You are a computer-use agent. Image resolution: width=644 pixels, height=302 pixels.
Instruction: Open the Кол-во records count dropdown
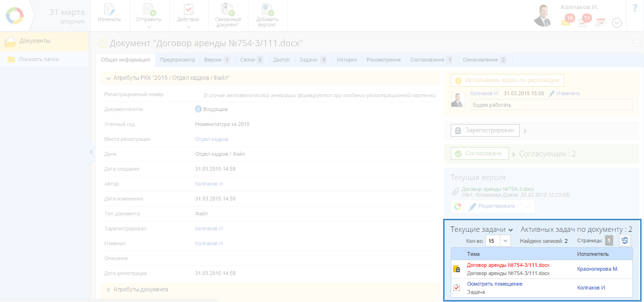506,241
